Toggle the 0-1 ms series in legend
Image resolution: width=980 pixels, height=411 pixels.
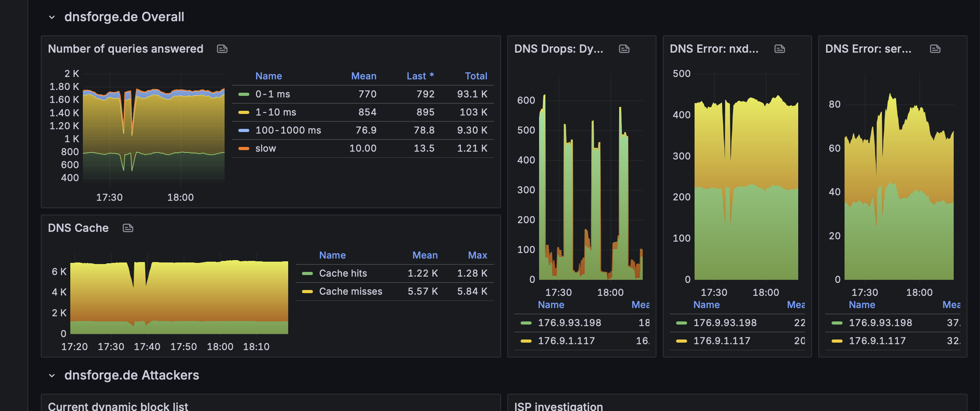pyautogui.click(x=272, y=94)
